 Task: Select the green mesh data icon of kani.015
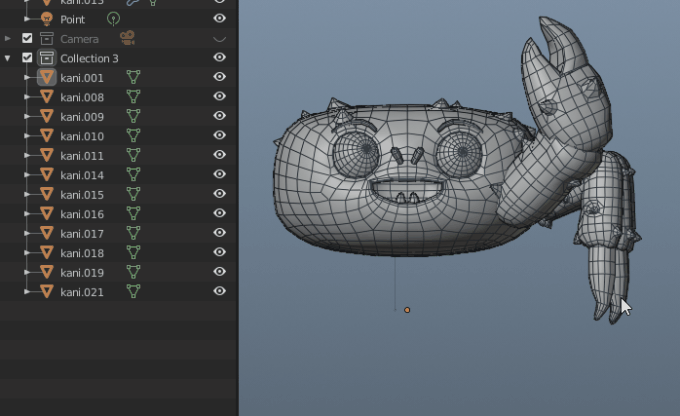coord(134,194)
